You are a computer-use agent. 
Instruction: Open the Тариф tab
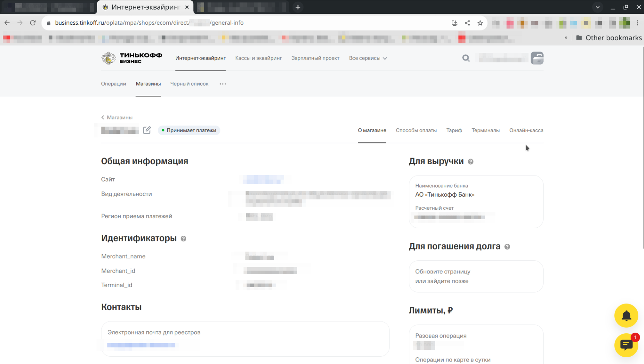click(x=454, y=130)
